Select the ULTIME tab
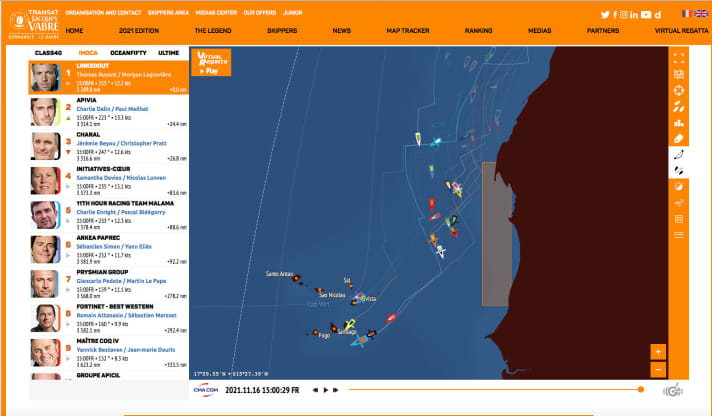The width and height of the screenshot is (712, 416). (168, 53)
